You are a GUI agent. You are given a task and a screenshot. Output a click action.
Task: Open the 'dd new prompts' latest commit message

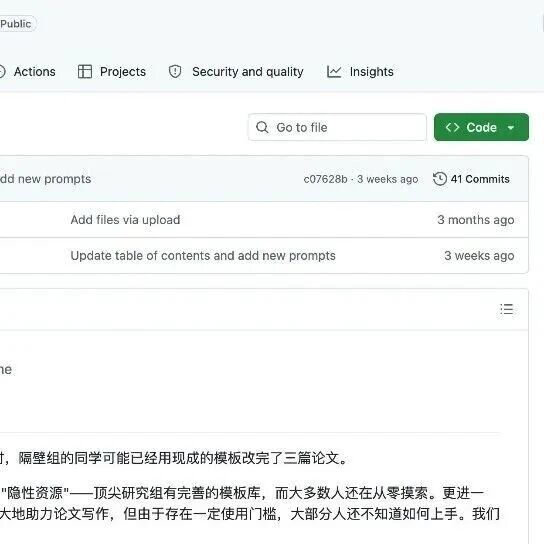[45, 179]
